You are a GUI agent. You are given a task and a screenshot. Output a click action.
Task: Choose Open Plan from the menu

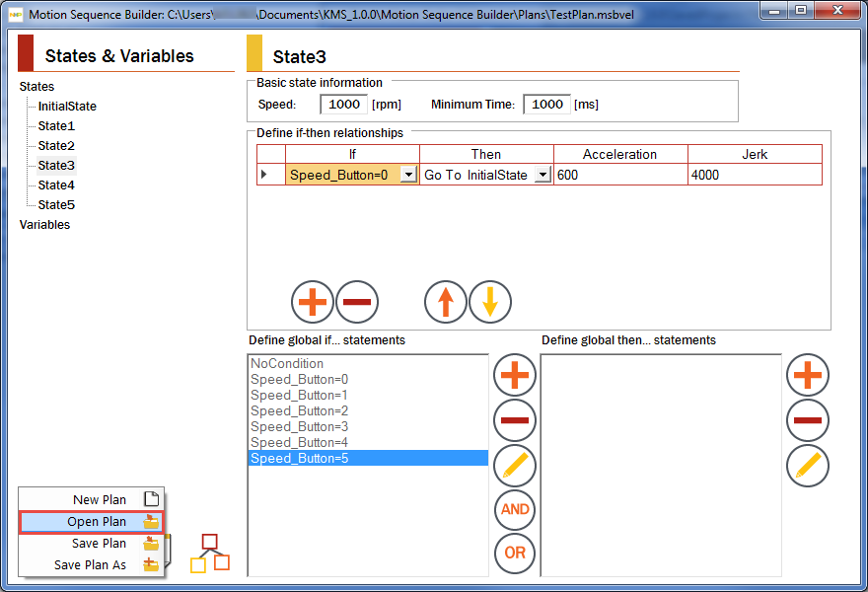(x=92, y=522)
